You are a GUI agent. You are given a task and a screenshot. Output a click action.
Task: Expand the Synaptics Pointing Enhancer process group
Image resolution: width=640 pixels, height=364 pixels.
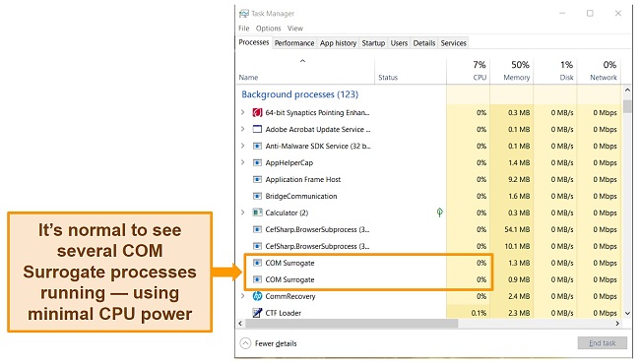[x=243, y=112]
